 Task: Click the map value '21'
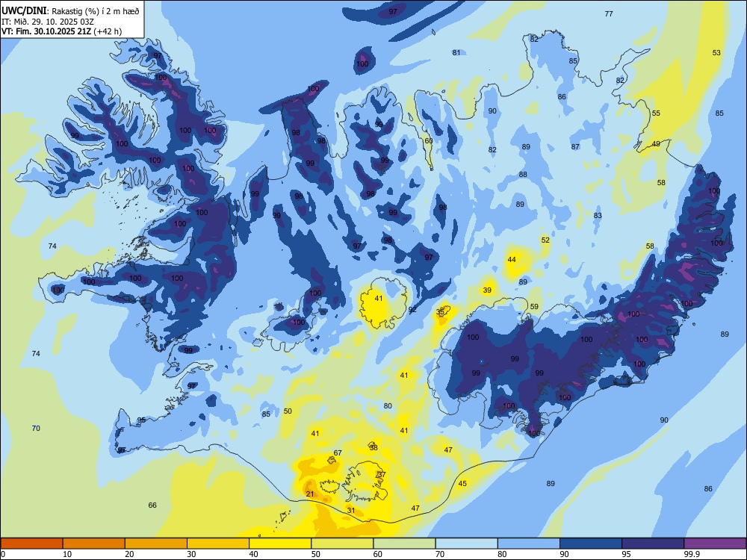310,494
